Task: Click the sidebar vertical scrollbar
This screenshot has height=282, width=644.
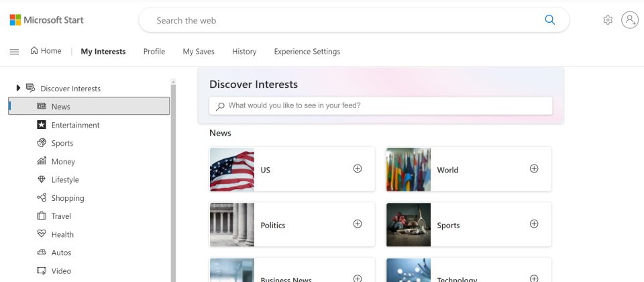Action: coord(173,181)
